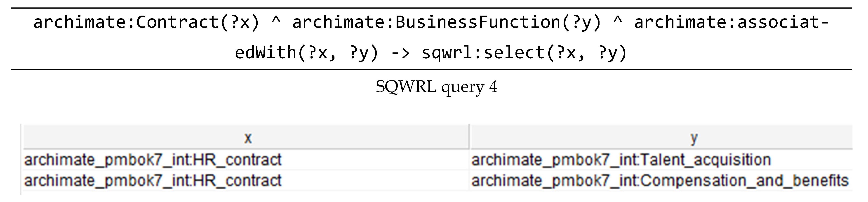Select the Talent_acquisition result cell

point(621,160)
